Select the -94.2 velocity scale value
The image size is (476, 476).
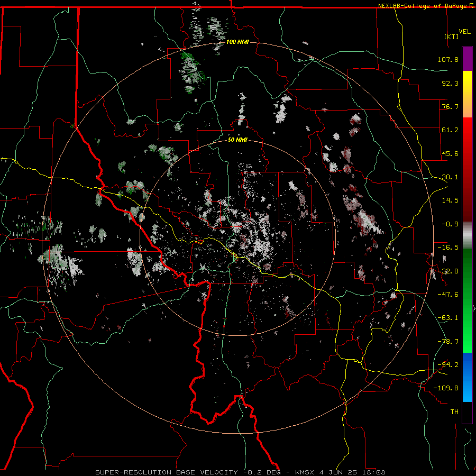[x=448, y=365]
